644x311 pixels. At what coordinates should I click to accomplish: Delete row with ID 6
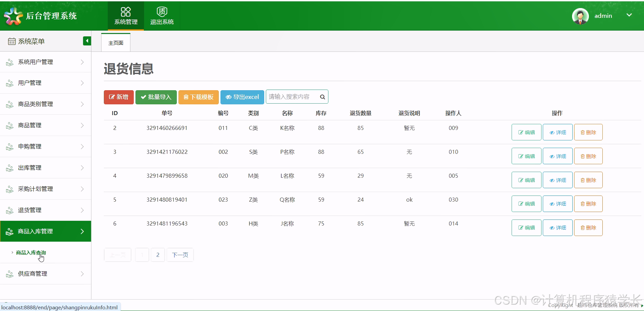588,228
